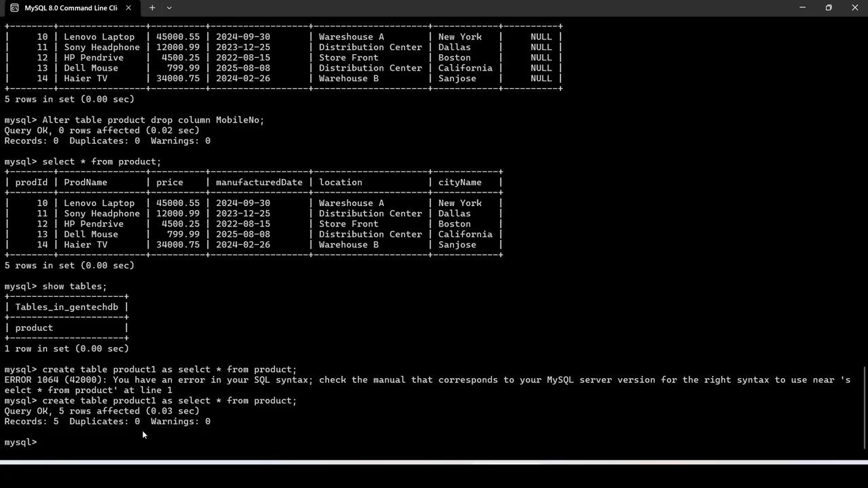Image resolution: width=868 pixels, height=488 pixels.
Task: Click the 'cityName' column header
Action: pyautogui.click(x=460, y=182)
